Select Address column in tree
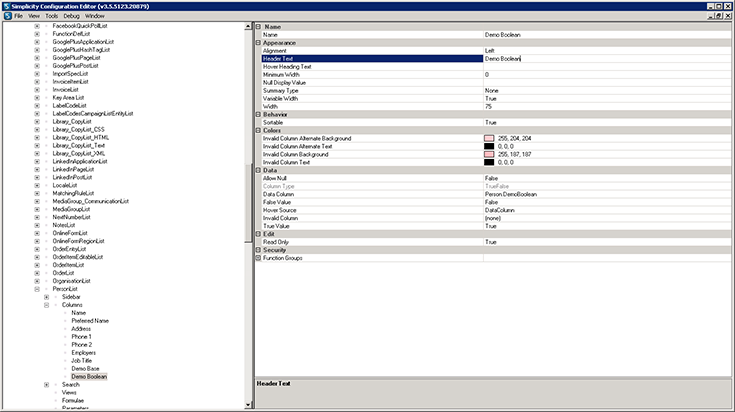 (81, 329)
